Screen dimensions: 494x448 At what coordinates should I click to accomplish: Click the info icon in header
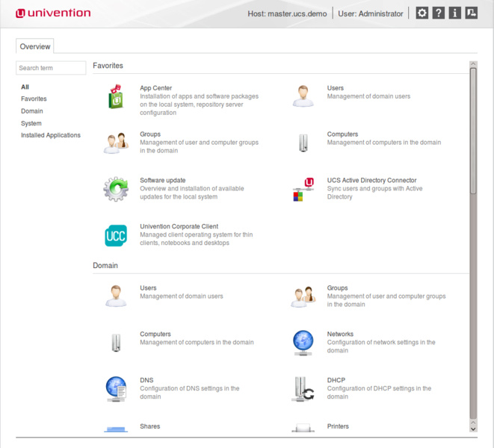(x=454, y=13)
